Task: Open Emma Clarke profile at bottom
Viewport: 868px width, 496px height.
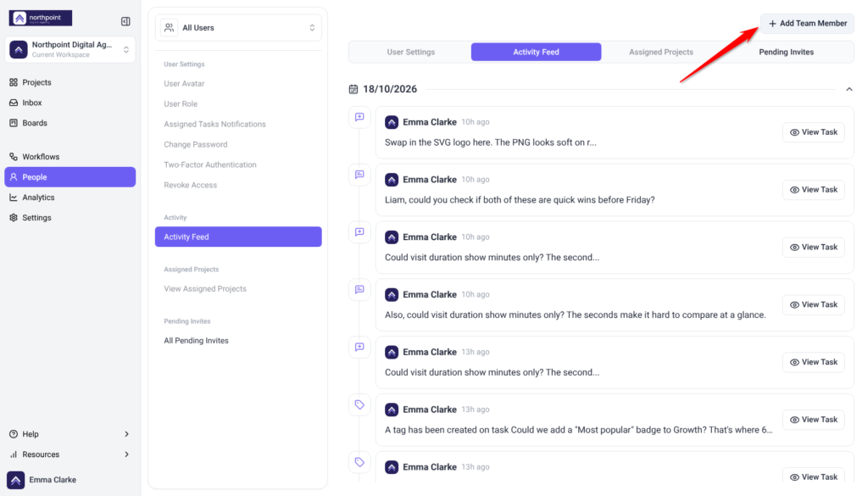Action: [70, 480]
